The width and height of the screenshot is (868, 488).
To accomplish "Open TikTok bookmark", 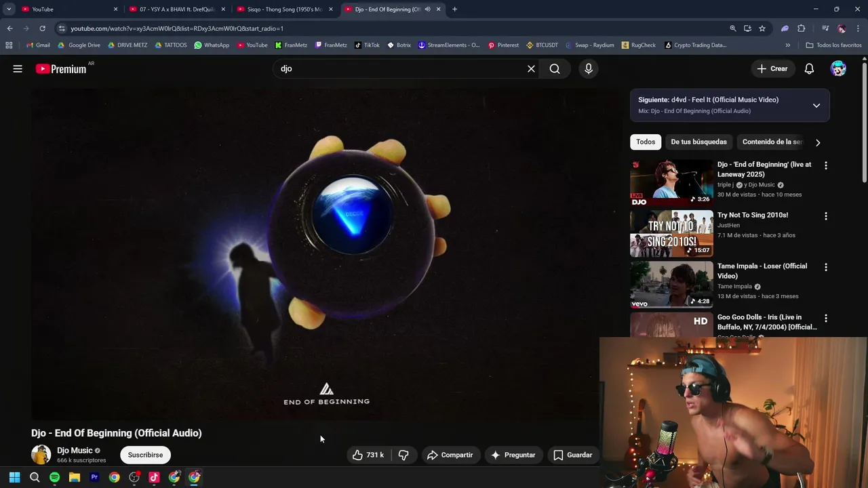I will tap(367, 45).
